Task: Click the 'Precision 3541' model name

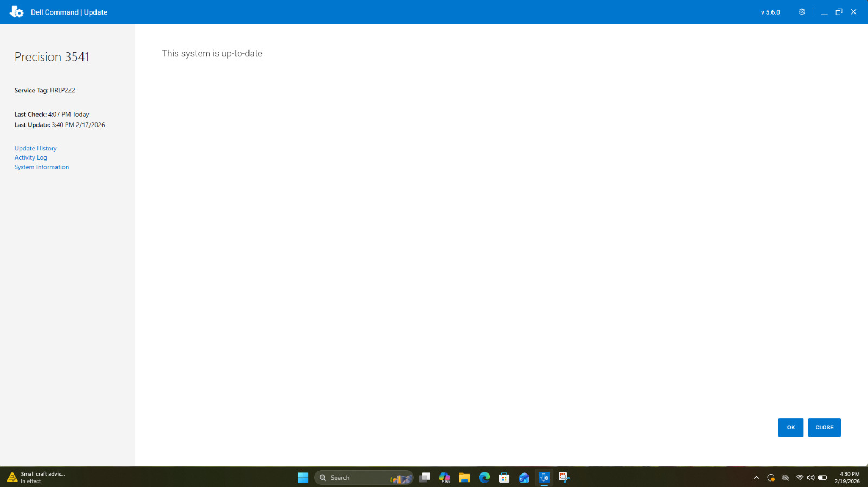Action: pos(52,57)
